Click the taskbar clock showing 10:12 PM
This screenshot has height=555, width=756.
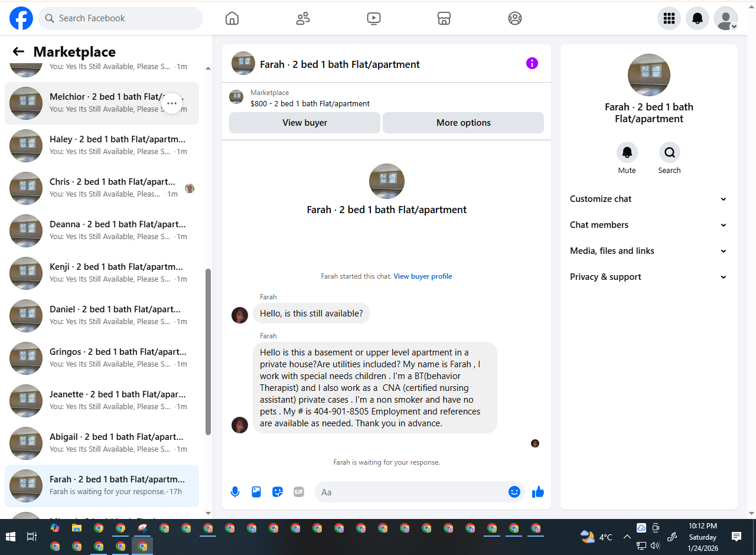pyautogui.click(x=703, y=537)
